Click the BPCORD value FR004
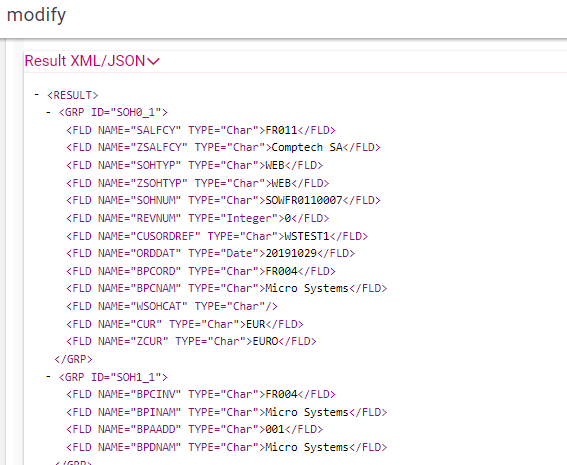The width and height of the screenshot is (567, 465). pyautogui.click(x=281, y=271)
